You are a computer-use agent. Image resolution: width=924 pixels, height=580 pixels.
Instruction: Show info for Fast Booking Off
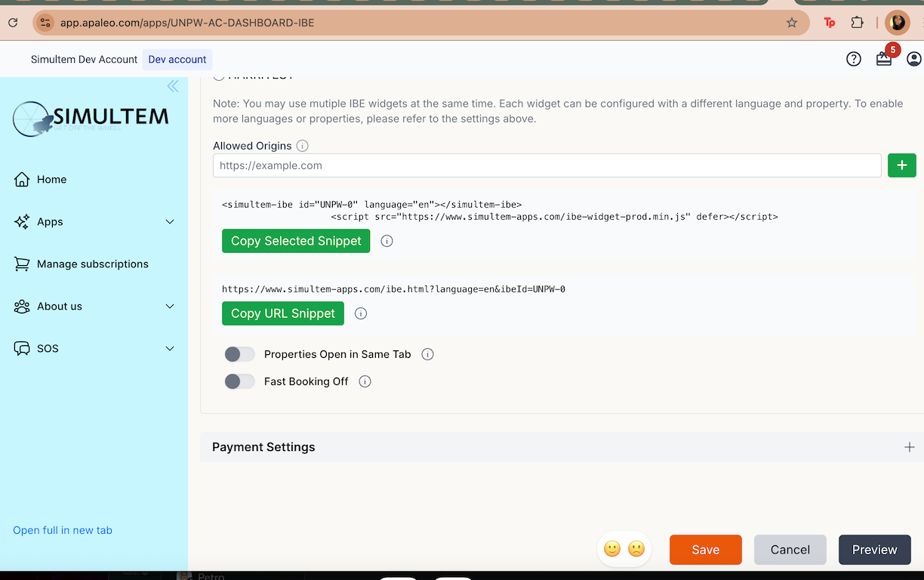tap(365, 381)
